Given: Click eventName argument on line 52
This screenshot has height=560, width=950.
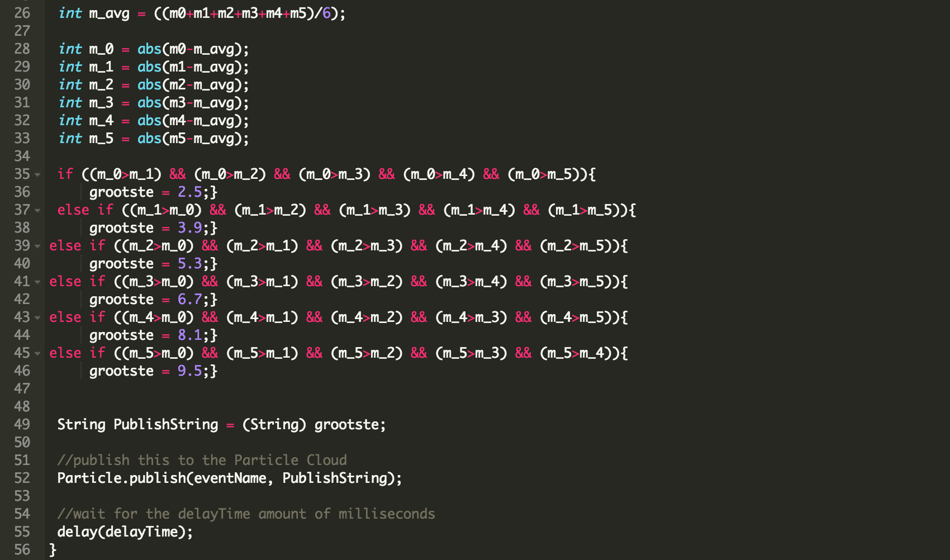Looking at the screenshot, I should click(230, 478).
